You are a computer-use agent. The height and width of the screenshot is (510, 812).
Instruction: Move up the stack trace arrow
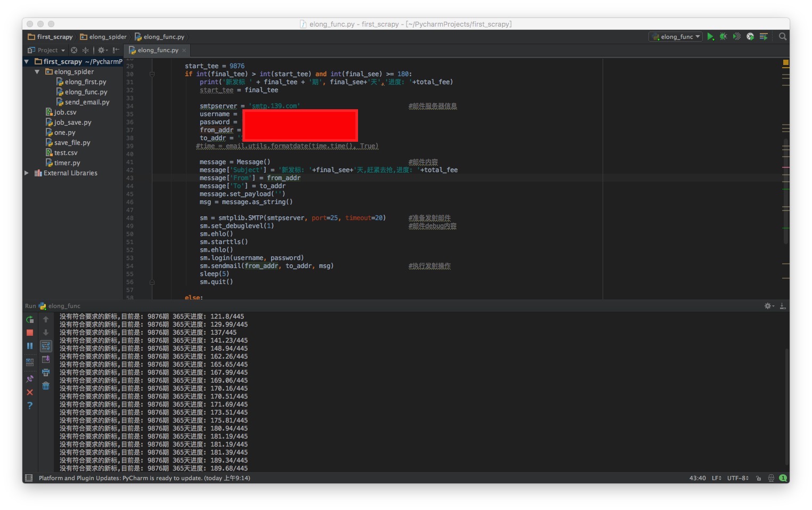(x=46, y=320)
